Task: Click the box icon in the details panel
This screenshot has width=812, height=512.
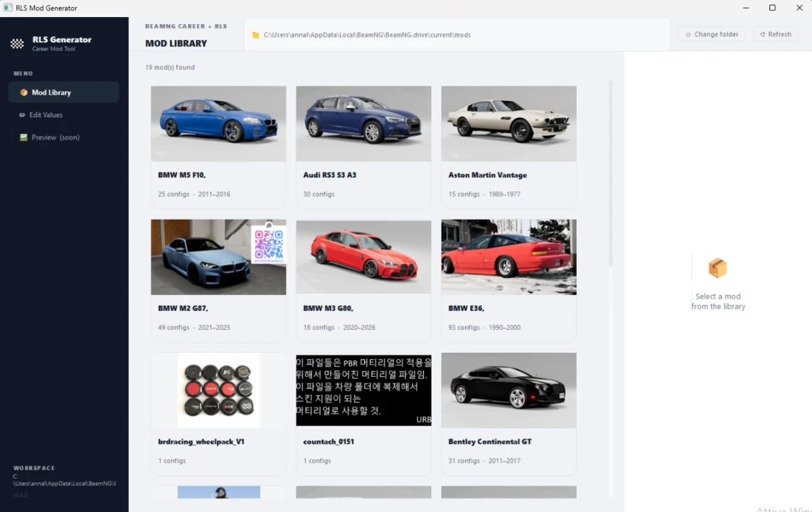Action: coord(717,268)
